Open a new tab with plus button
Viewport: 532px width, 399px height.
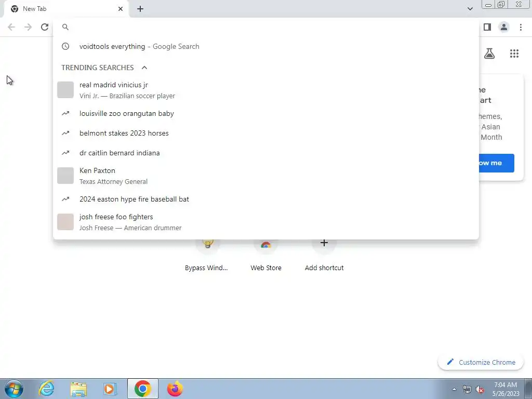point(140,9)
